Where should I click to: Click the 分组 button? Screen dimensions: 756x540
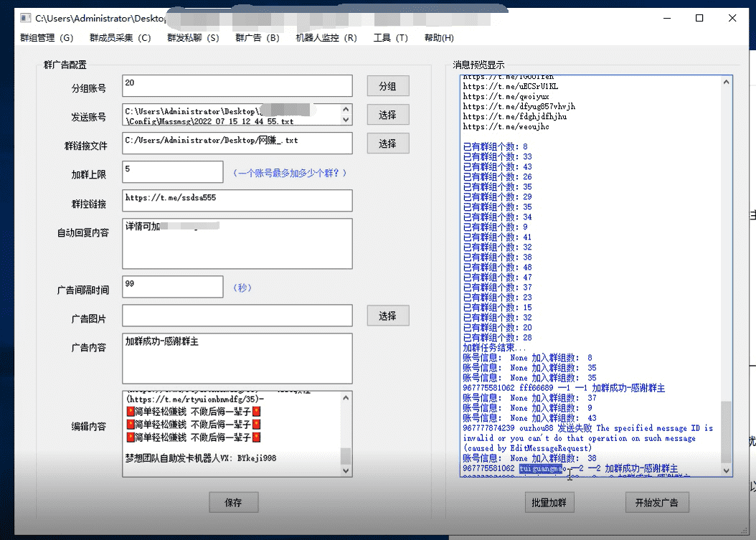pyautogui.click(x=387, y=86)
